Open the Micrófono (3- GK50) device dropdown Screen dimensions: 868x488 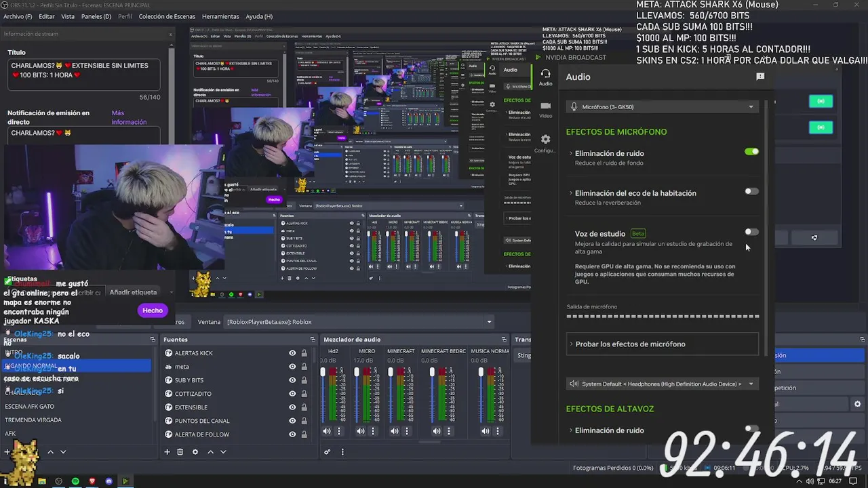[663, 106]
